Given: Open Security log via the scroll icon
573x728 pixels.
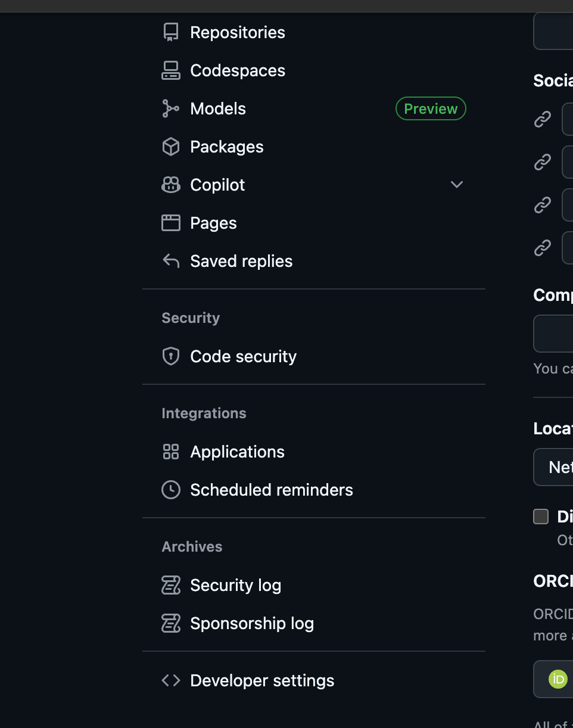Looking at the screenshot, I should click(x=171, y=584).
